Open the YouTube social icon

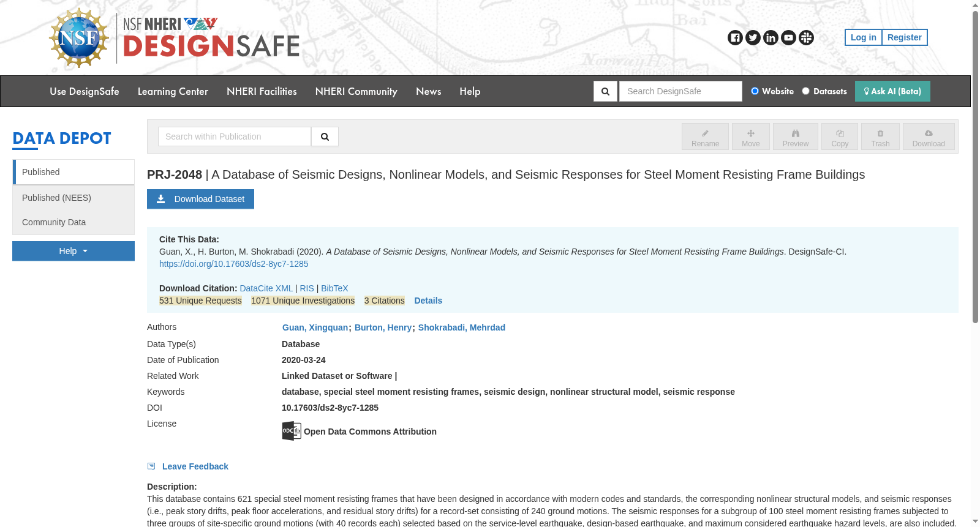pos(788,38)
